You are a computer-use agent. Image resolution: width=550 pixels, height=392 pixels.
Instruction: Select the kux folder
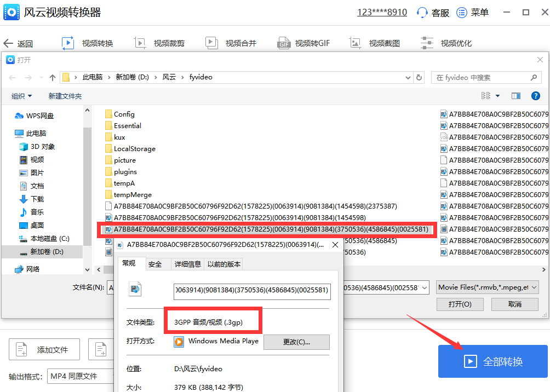(x=115, y=137)
